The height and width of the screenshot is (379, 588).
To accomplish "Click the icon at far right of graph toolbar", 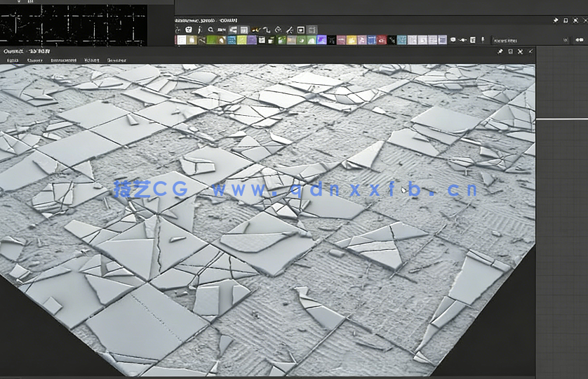I will (580, 40).
